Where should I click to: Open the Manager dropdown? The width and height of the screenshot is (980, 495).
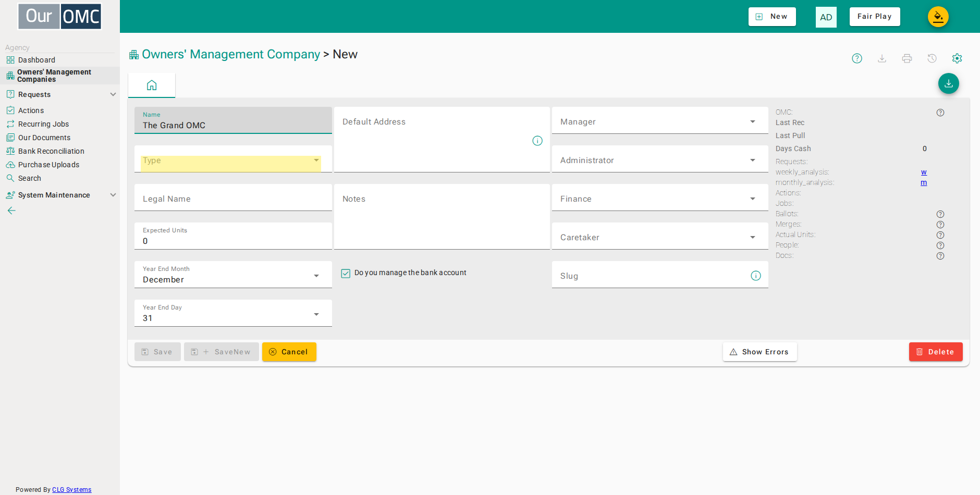pyautogui.click(x=660, y=120)
